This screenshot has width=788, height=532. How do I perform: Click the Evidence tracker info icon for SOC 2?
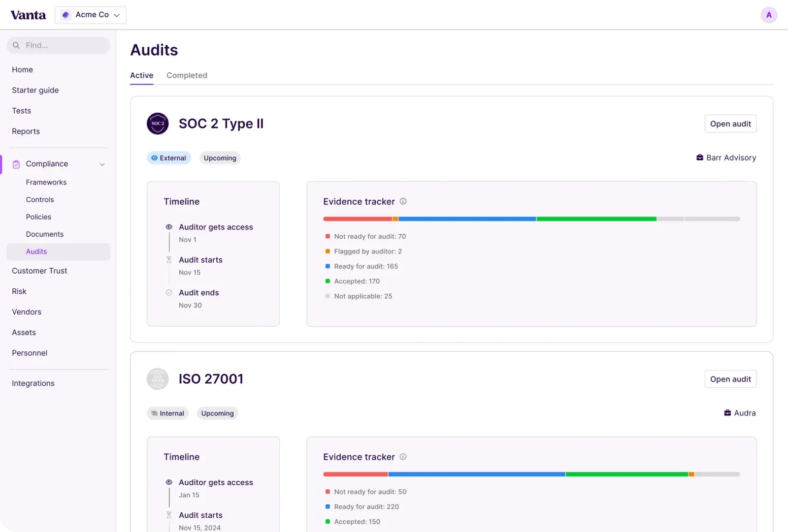[x=403, y=201]
